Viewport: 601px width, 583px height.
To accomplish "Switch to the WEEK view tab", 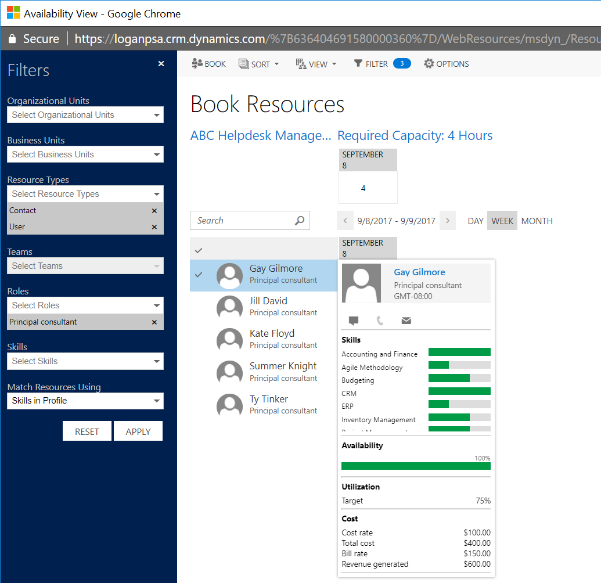I will [x=502, y=221].
